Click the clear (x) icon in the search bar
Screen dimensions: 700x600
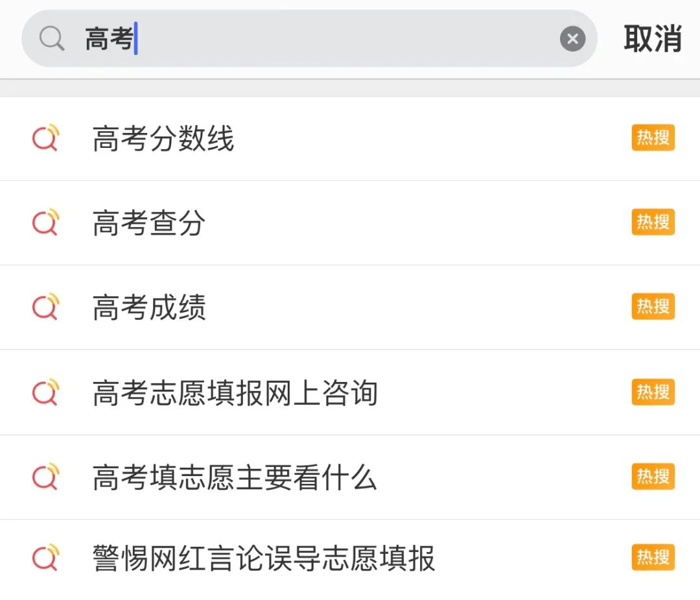(573, 38)
